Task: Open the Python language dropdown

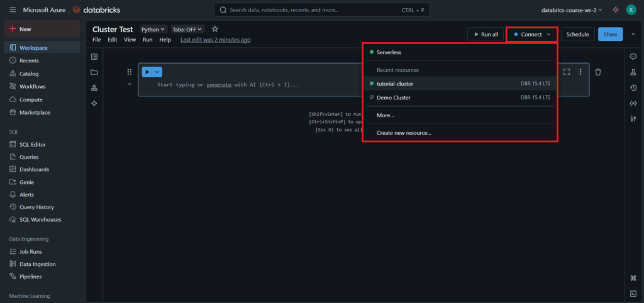Action: (153, 29)
